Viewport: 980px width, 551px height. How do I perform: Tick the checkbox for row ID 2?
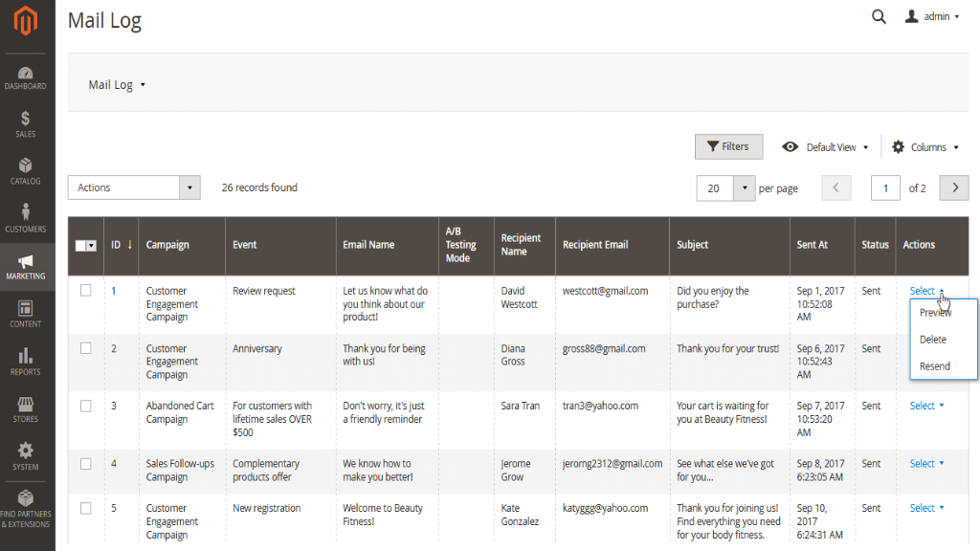click(x=85, y=348)
